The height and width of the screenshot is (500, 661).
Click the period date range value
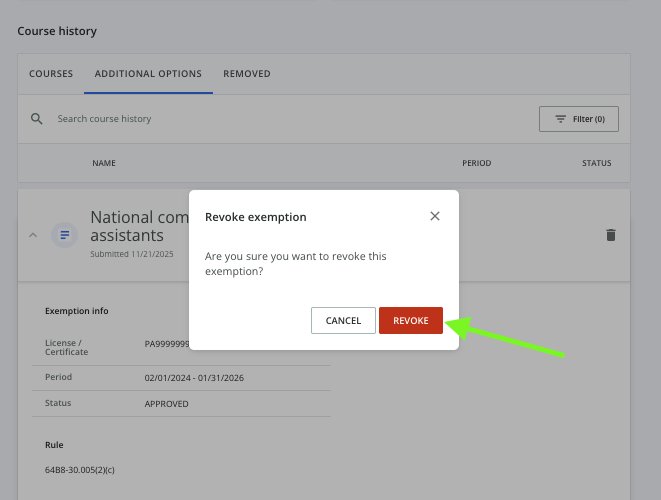tap(198, 377)
